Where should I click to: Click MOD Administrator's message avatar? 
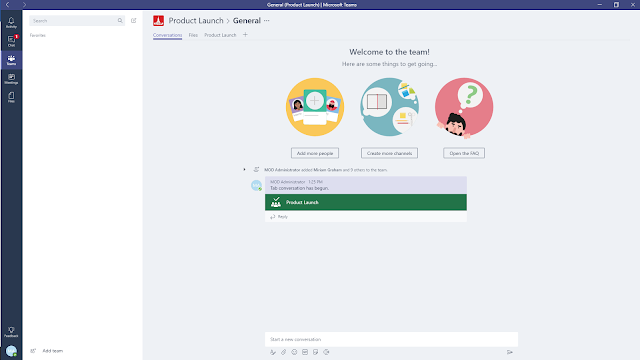click(x=256, y=185)
